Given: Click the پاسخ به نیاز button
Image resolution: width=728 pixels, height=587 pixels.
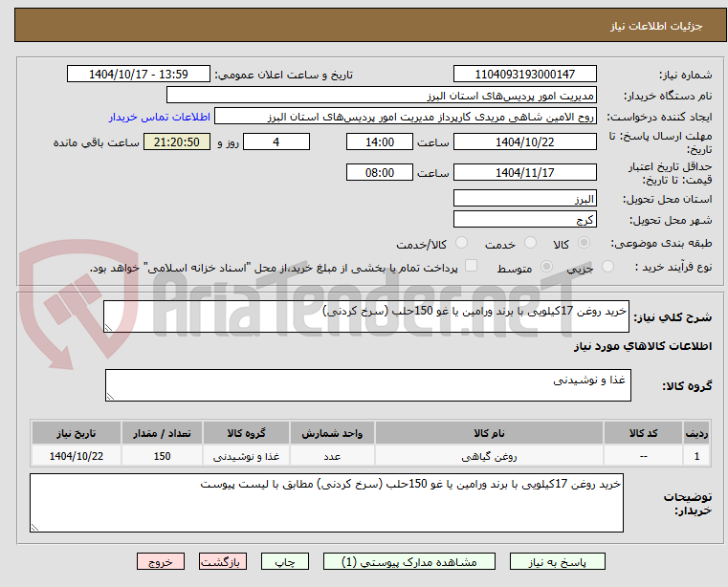Looking at the screenshot, I should coord(557,561).
